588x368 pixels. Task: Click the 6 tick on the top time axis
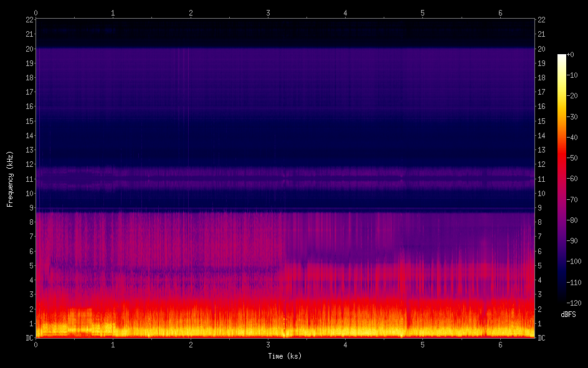(500, 12)
